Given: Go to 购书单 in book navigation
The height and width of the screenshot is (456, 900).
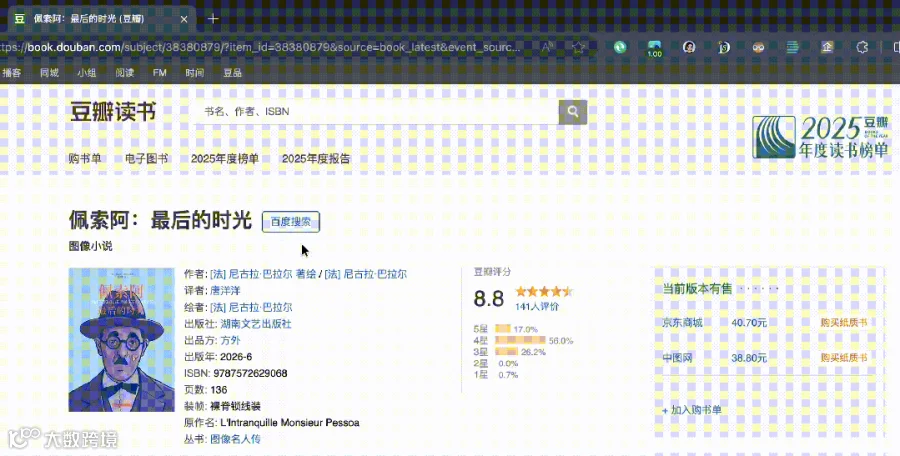Looking at the screenshot, I should [x=85, y=159].
